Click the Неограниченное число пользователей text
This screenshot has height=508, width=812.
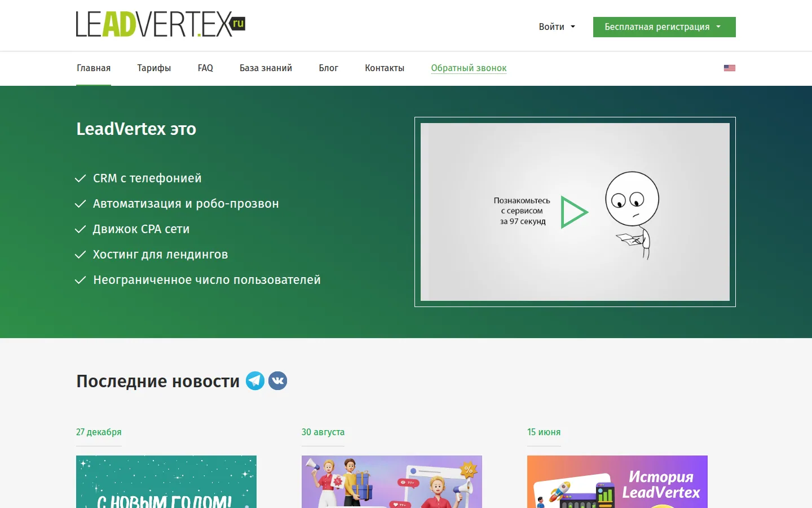207,280
